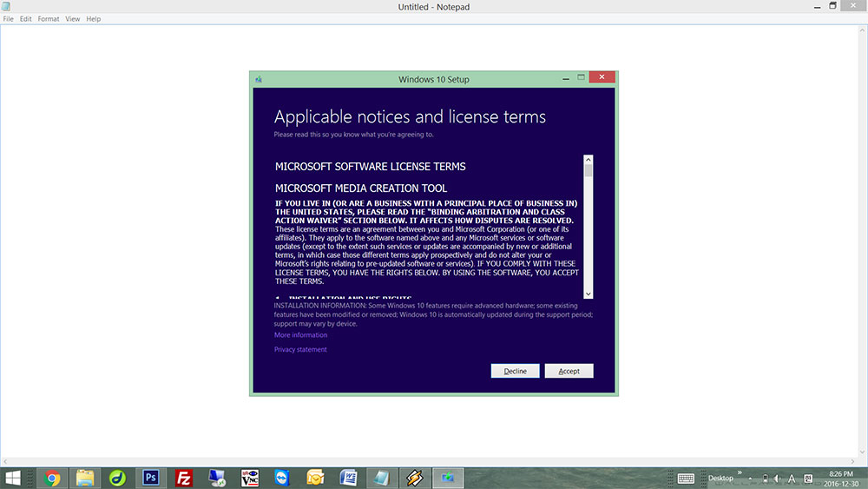Open Notepad Edit menu
Image resolution: width=868 pixels, height=489 pixels.
click(x=25, y=19)
